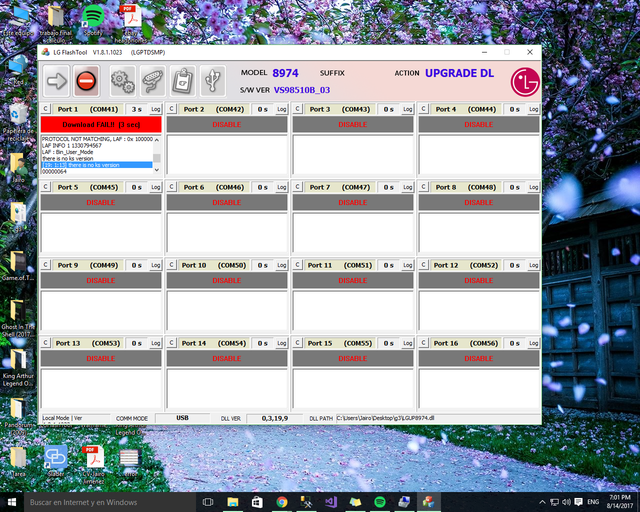Click the C button for Port 16
The image size is (640, 512).
(x=424, y=343)
